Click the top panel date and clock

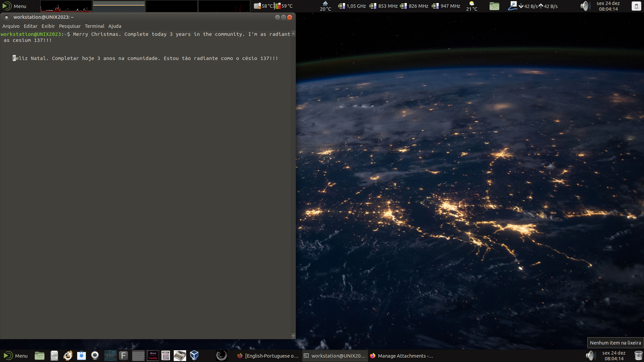(x=608, y=6)
